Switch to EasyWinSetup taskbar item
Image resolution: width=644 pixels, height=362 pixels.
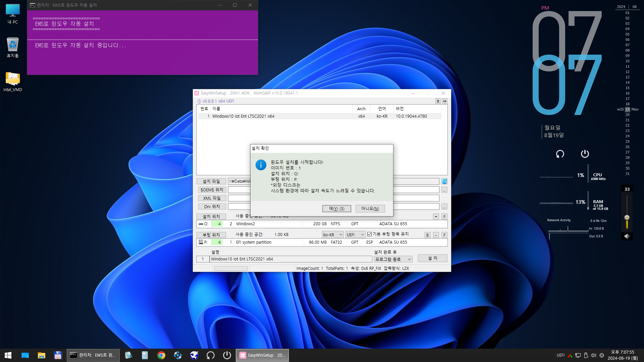click(262, 355)
